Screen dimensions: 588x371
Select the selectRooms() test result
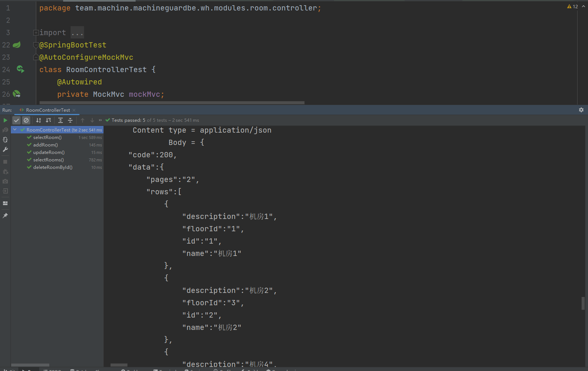58,160
